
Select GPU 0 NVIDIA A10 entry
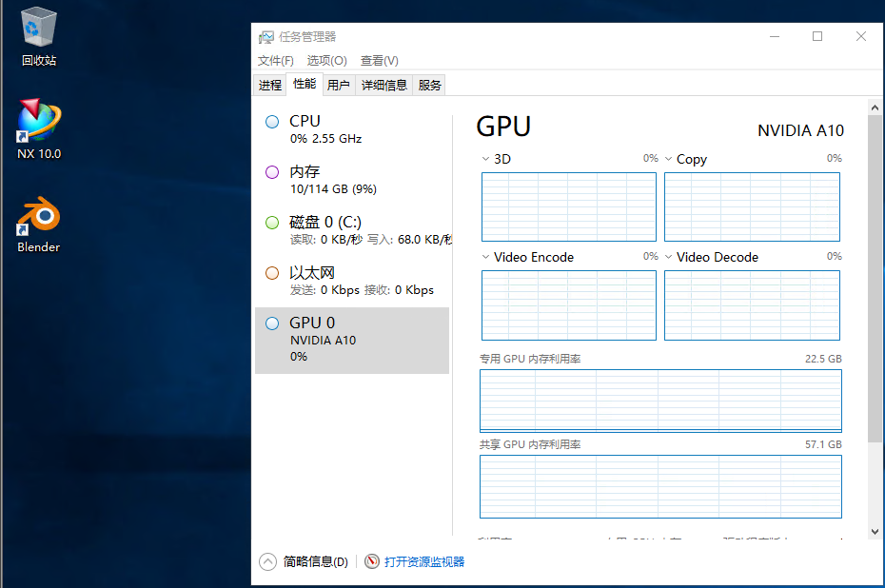tap(352, 341)
